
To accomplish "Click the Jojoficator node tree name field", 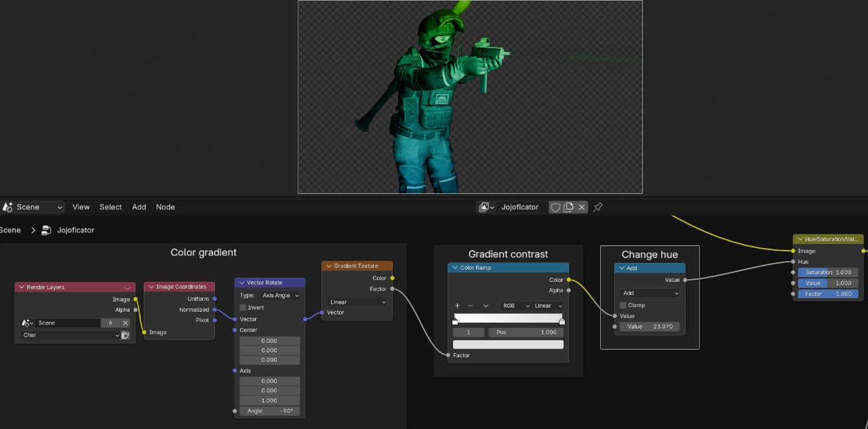I will pos(523,207).
